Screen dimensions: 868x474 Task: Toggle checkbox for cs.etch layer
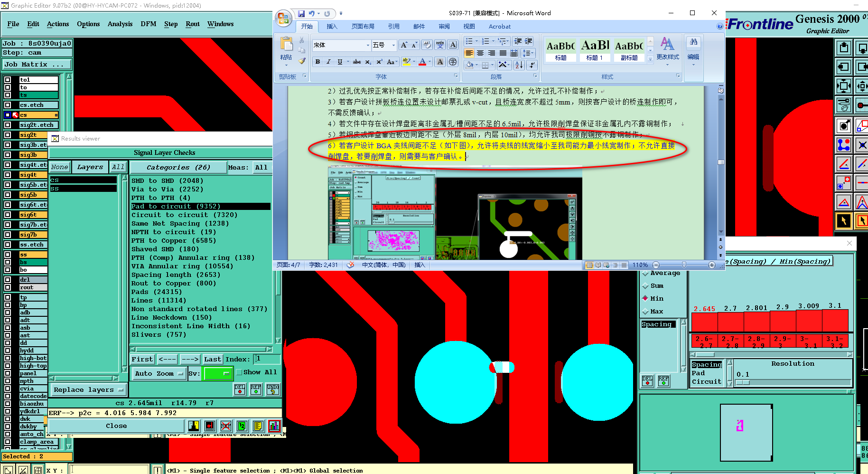tap(8, 105)
